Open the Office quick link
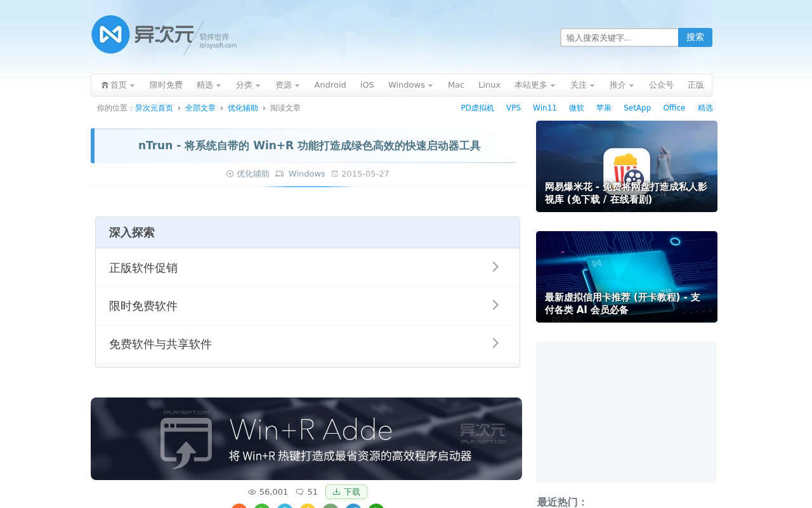812x508 pixels. coord(674,108)
